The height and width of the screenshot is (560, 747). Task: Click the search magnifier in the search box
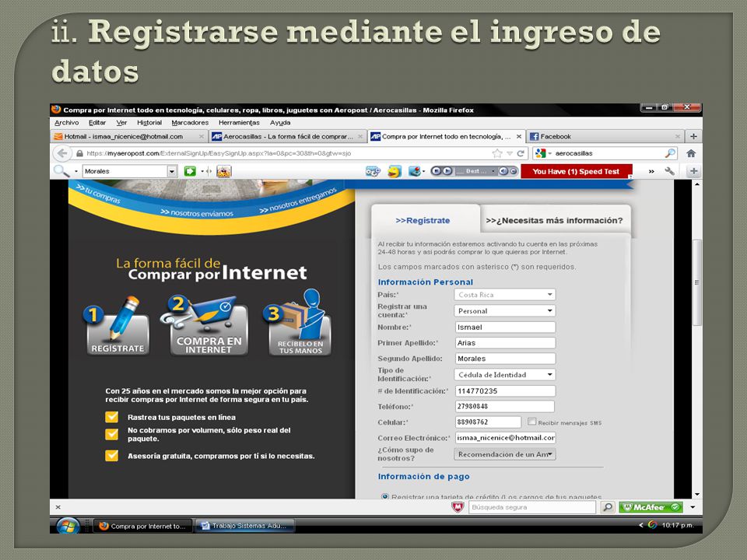[x=670, y=153]
